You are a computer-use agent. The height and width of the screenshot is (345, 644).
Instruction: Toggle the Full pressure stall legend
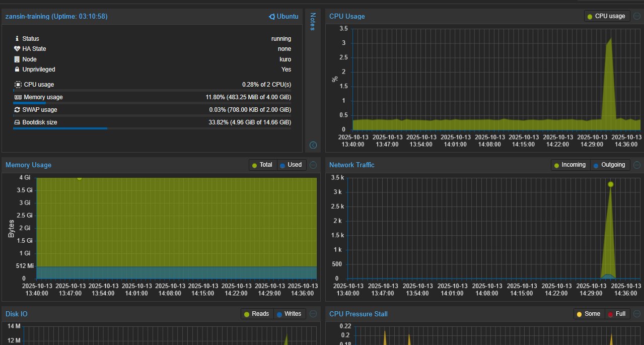tap(617, 314)
